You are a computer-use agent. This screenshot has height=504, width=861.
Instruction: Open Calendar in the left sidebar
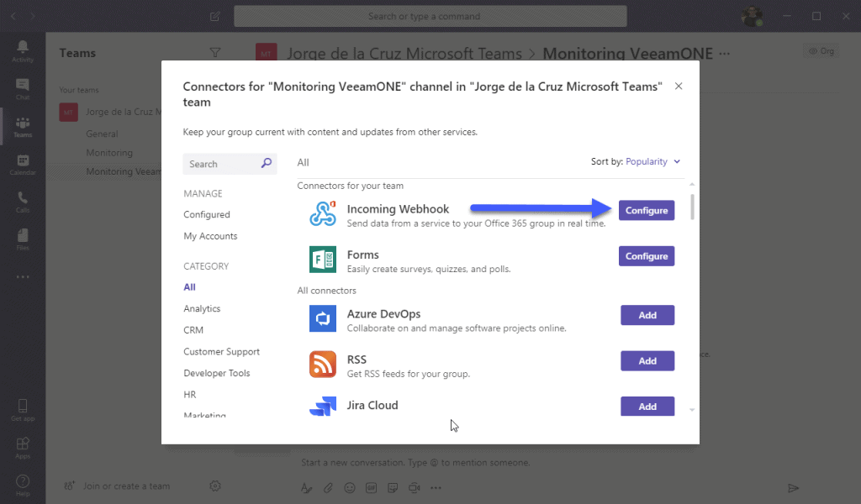[x=23, y=165]
